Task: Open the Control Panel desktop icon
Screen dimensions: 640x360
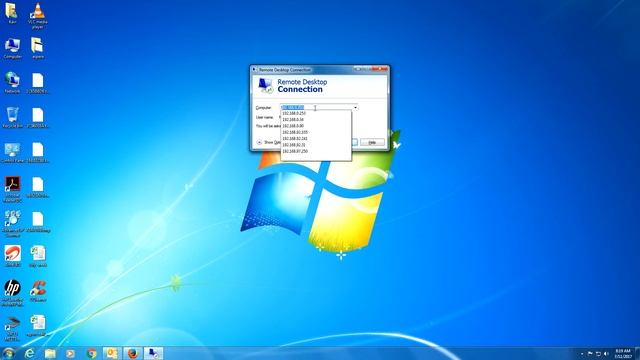Action: (x=12, y=153)
